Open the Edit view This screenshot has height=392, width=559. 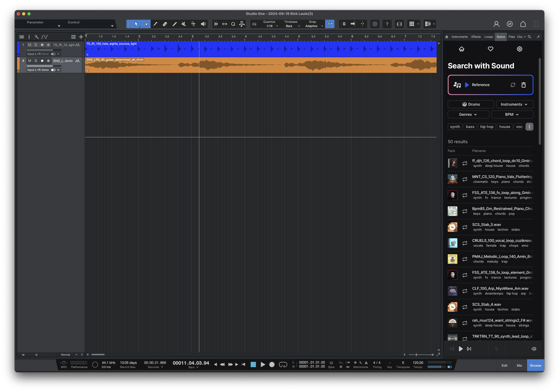pos(504,365)
